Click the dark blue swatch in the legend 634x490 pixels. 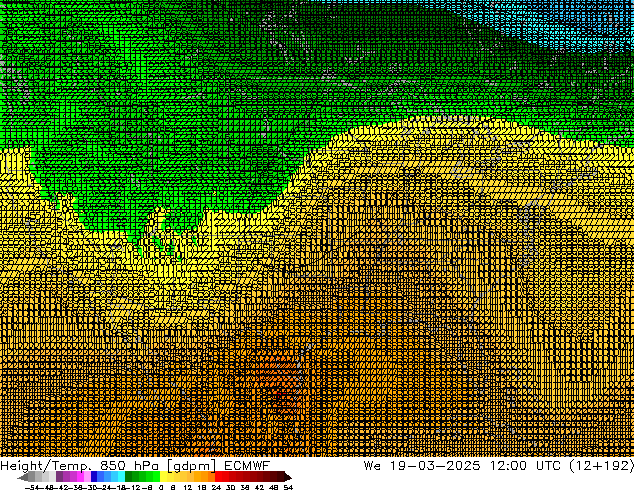(94, 477)
